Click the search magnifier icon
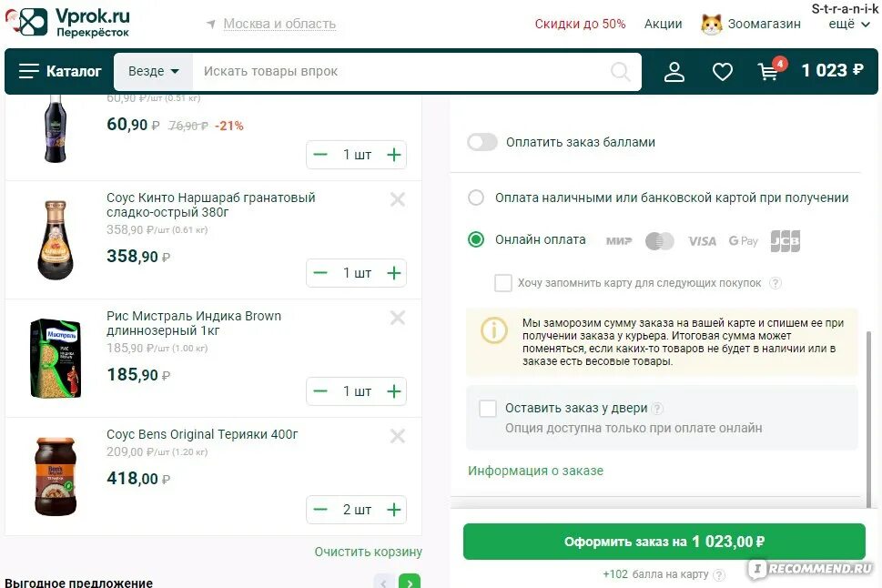Viewport: 882px width, 588px height. pyautogui.click(x=621, y=72)
